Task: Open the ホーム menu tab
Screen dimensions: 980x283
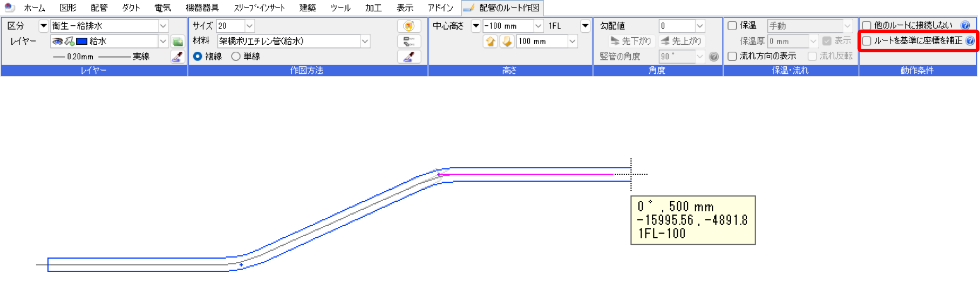Action: point(35,8)
